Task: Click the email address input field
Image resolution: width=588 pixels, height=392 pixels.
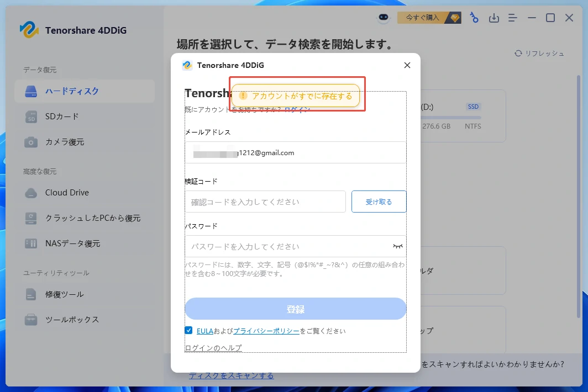Action: coord(296,152)
